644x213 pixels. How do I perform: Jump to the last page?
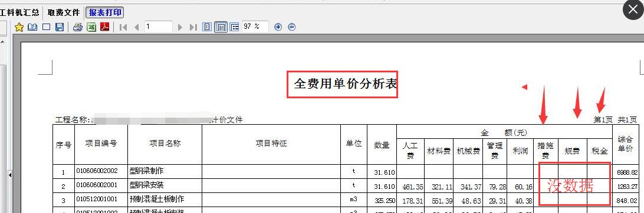[x=193, y=27]
